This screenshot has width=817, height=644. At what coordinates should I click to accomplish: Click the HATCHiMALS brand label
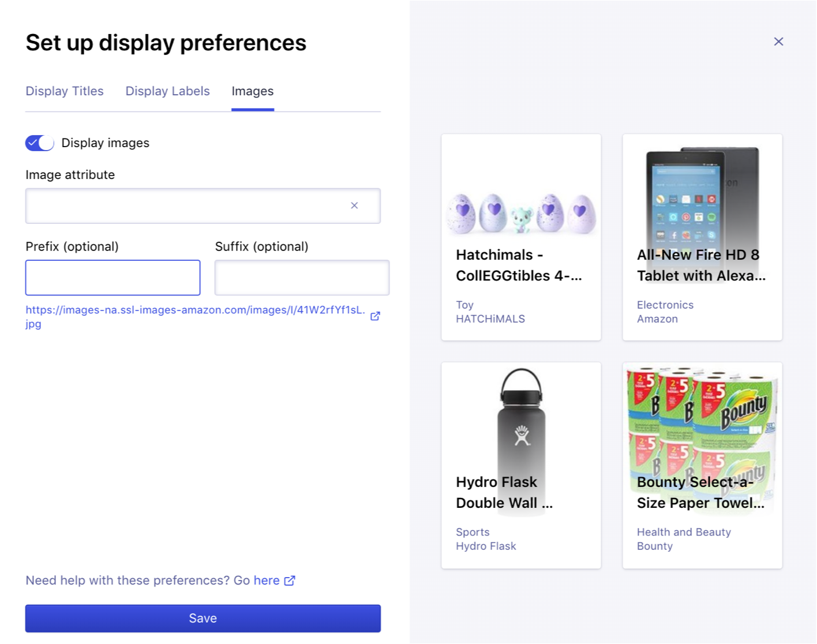pos(490,319)
